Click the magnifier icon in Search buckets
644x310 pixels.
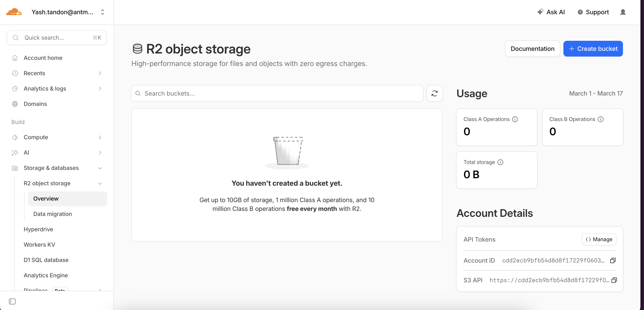tap(138, 93)
